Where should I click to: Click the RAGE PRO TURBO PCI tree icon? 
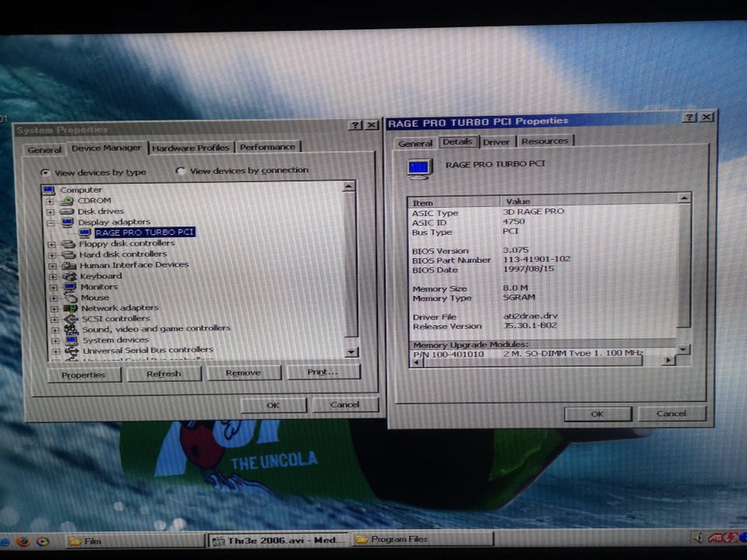coord(85,233)
